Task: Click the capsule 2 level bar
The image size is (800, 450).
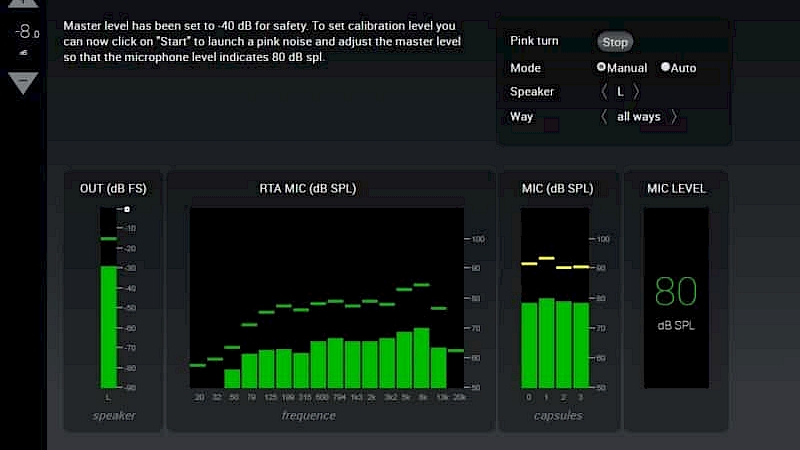Action: pos(564,345)
